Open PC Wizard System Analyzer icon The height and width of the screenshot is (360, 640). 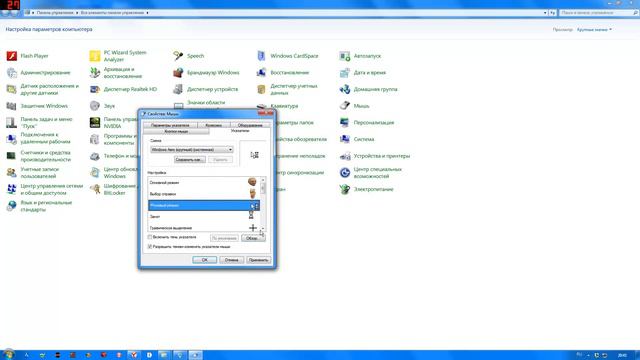[95, 56]
